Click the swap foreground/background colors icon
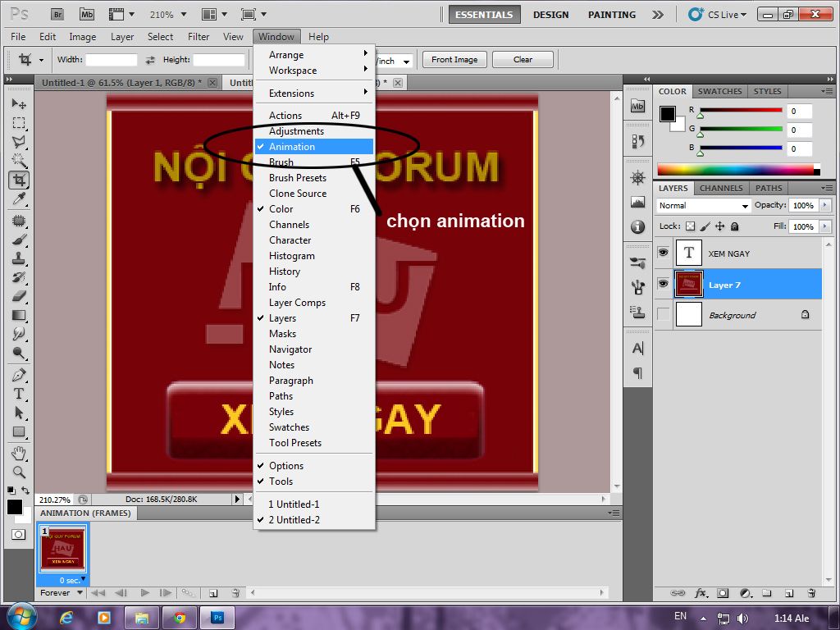Viewport: 840px width, 630px height. point(25,491)
